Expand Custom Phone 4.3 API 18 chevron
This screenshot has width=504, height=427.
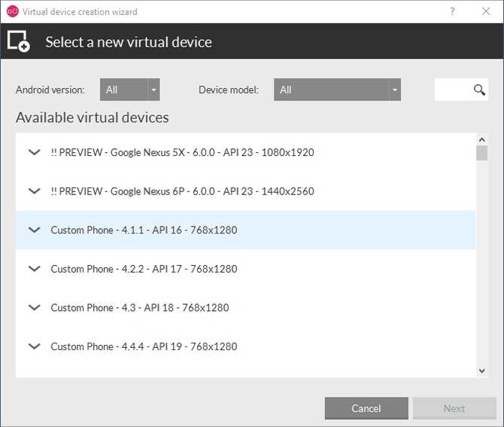click(35, 307)
